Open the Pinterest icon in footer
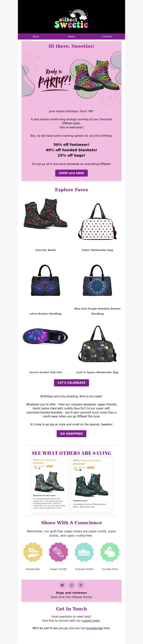This screenshot has height=644, width=143. pyautogui.click(x=81, y=585)
